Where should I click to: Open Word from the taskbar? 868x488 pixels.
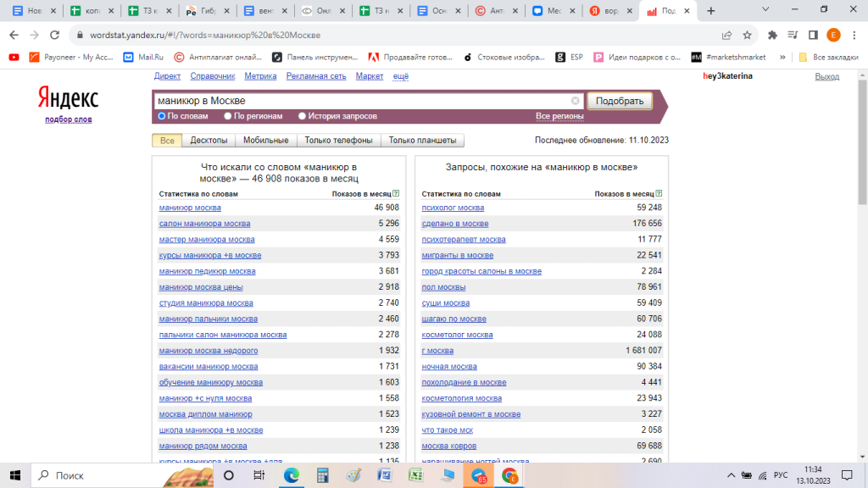tap(385, 475)
